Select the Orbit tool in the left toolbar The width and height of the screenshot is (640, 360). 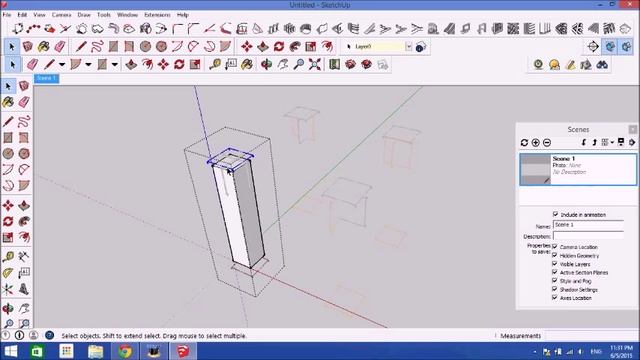pos(8,308)
